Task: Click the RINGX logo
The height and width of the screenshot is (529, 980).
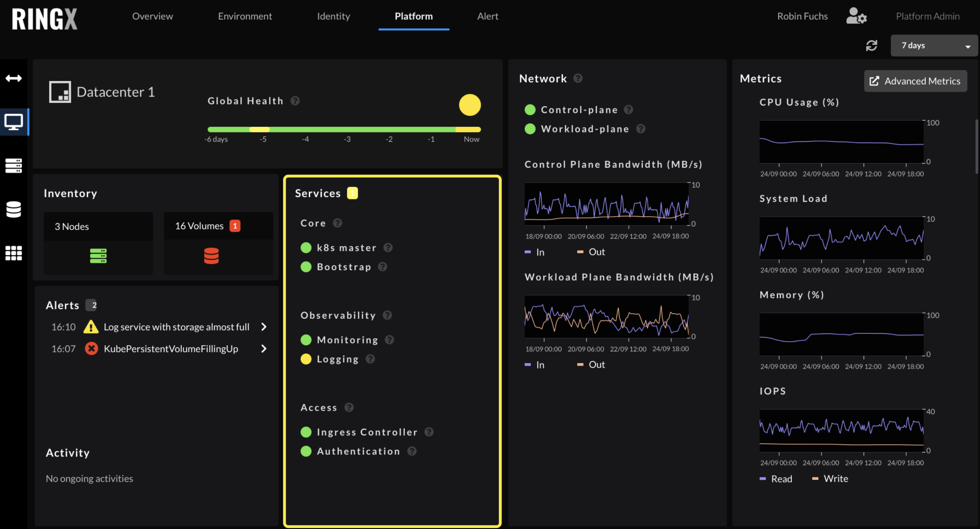Action: tap(45, 19)
